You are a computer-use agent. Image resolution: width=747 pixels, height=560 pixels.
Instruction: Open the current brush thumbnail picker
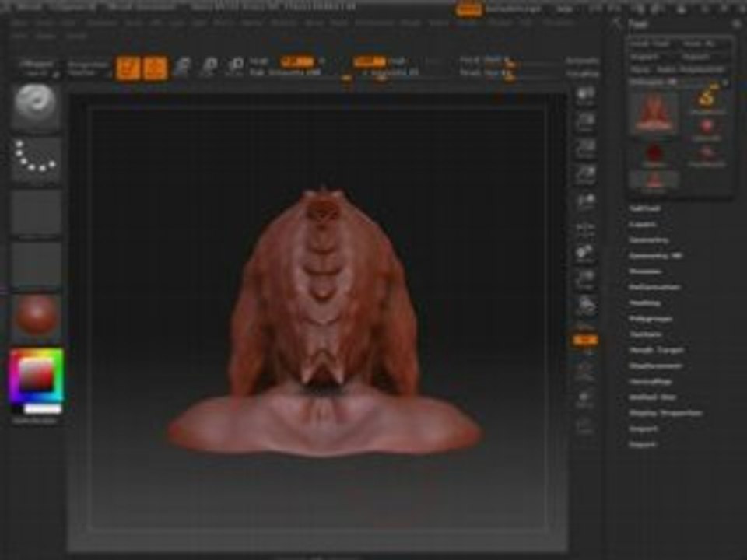coord(36,107)
